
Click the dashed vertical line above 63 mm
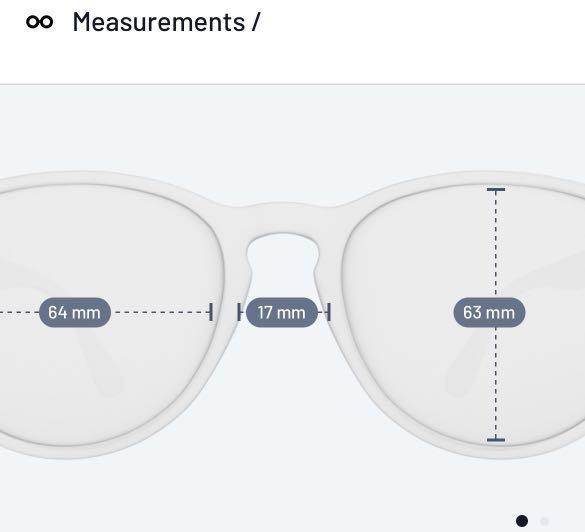tap(496, 244)
